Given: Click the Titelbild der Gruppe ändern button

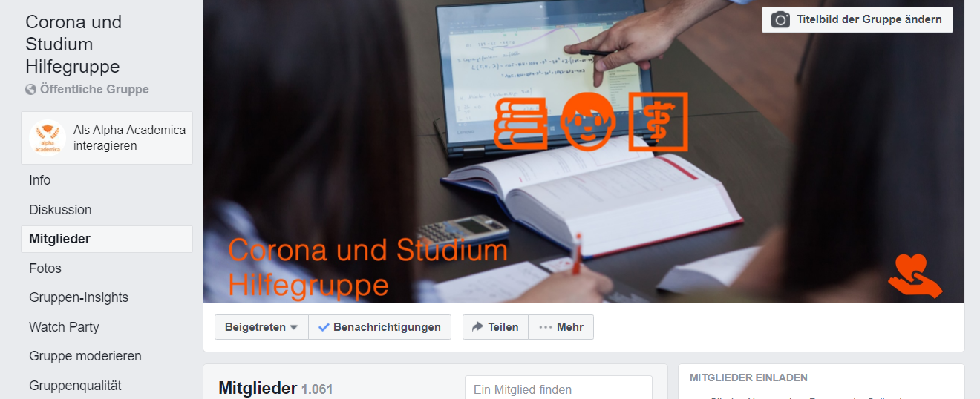Looking at the screenshot, I should click(x=857, y=20).
